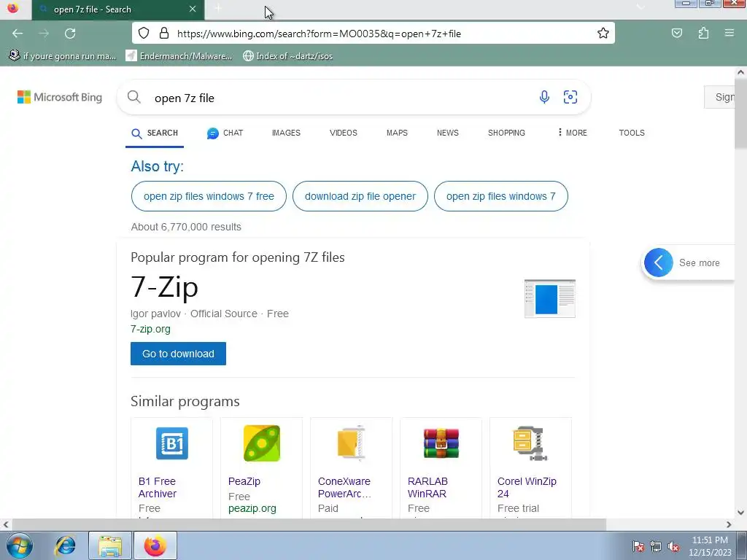Click the Microsoft Bing logo

[x=60, y=97]
